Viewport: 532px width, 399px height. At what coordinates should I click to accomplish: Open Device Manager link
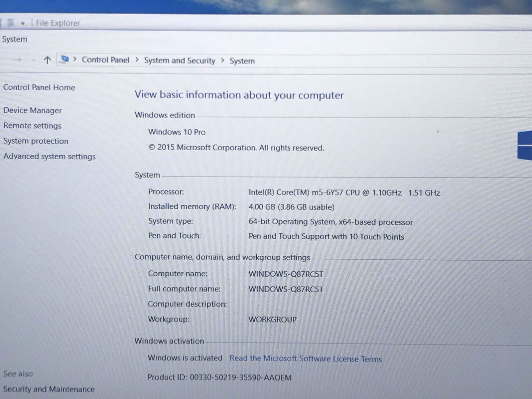click(33, 110)
